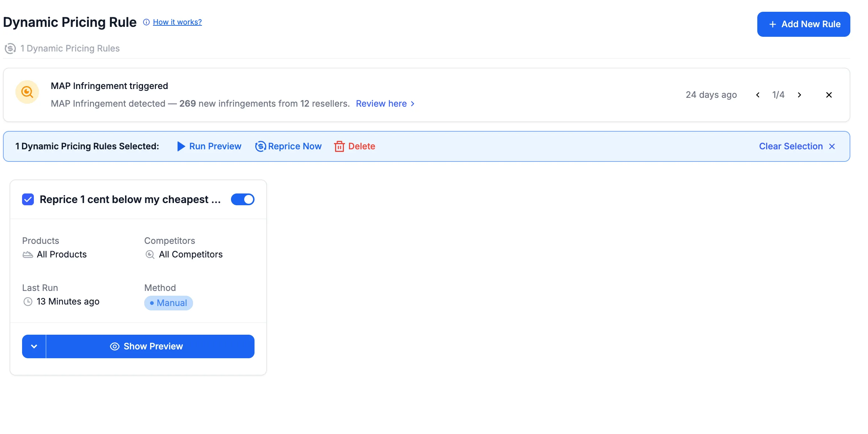Viewport: 868px width, 434px height.
Task: Click the dynamic pricing rules count icon
Action: point(10,49)
